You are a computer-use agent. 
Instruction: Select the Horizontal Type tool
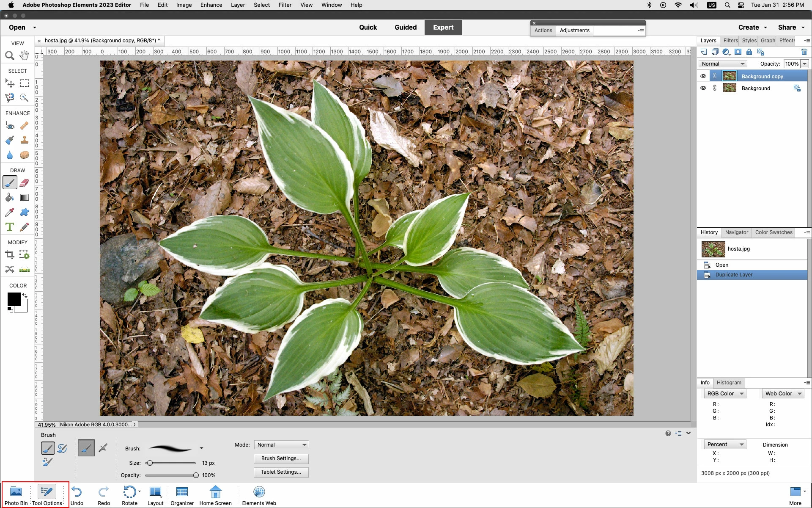tap(9, 227)
